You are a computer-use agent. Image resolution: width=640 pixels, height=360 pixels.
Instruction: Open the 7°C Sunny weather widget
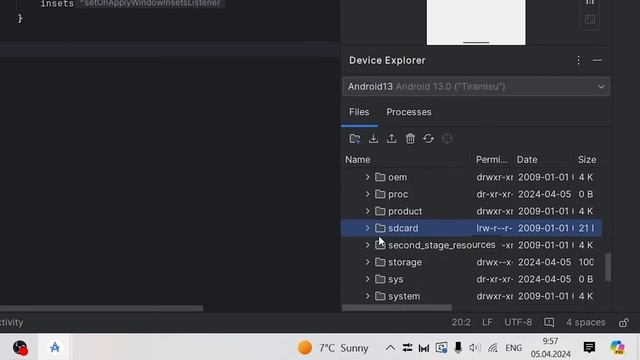pyautogui.click(x=333, y=348)
